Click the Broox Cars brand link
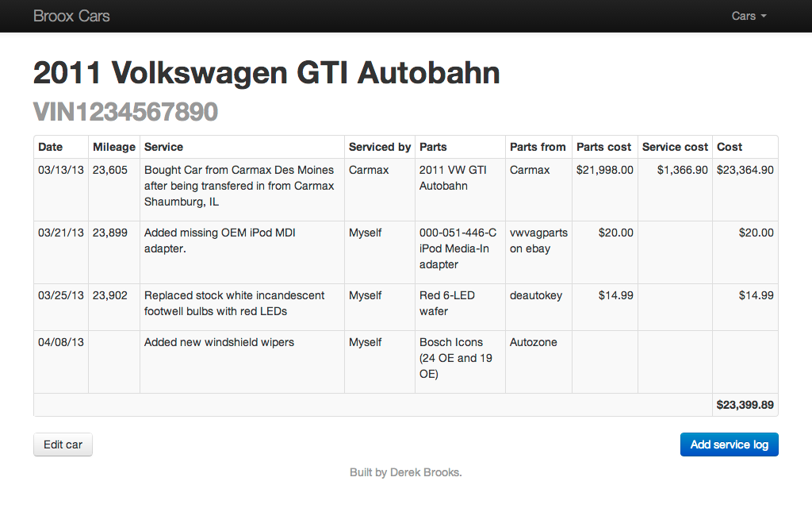The width and height of the screenshot is (812, 508). click(x=71, y=16)
